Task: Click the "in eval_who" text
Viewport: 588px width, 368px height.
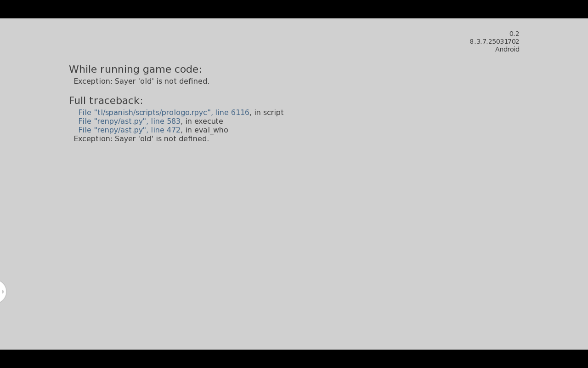Action: [207, 130]
